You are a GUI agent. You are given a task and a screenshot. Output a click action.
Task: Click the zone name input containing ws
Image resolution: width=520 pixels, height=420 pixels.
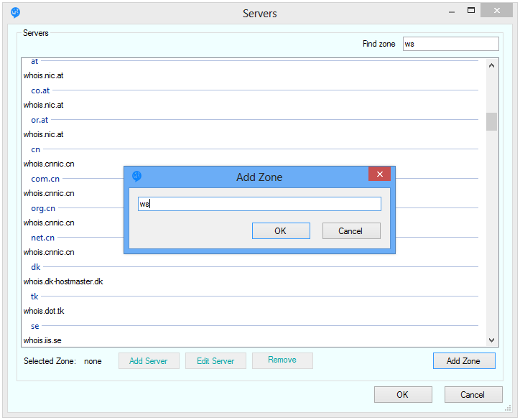click(x=259, y=204)
